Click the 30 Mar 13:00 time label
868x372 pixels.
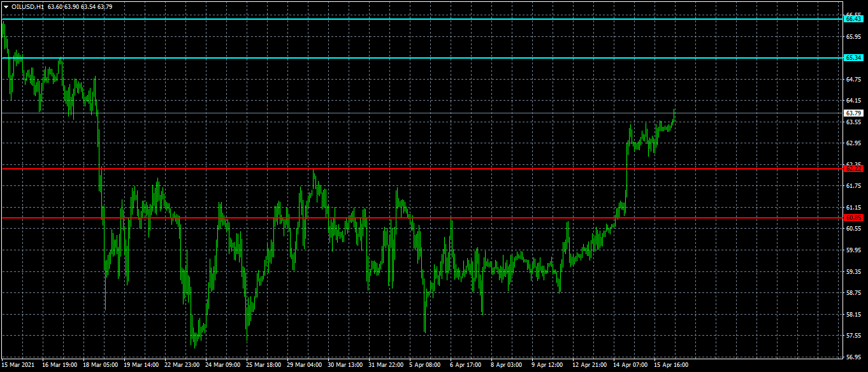coord(345,365)
